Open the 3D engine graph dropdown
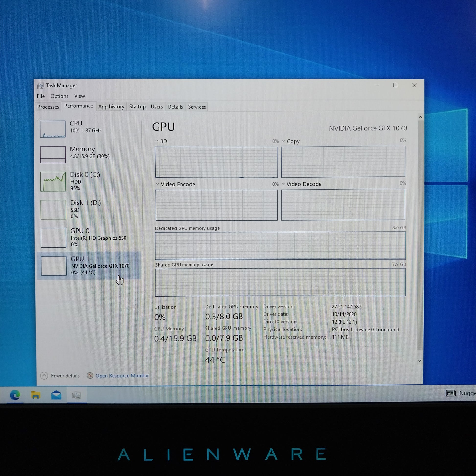This screenshot has width=476, height=476. 157,141
